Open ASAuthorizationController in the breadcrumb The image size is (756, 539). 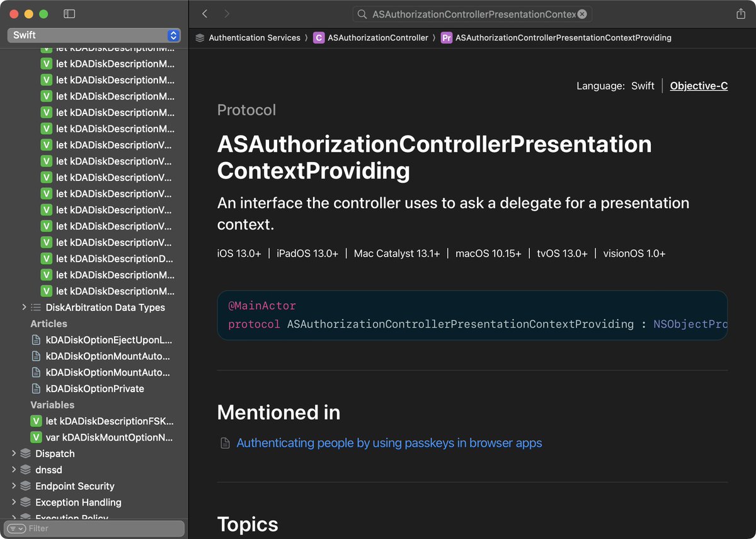[378, 38]
